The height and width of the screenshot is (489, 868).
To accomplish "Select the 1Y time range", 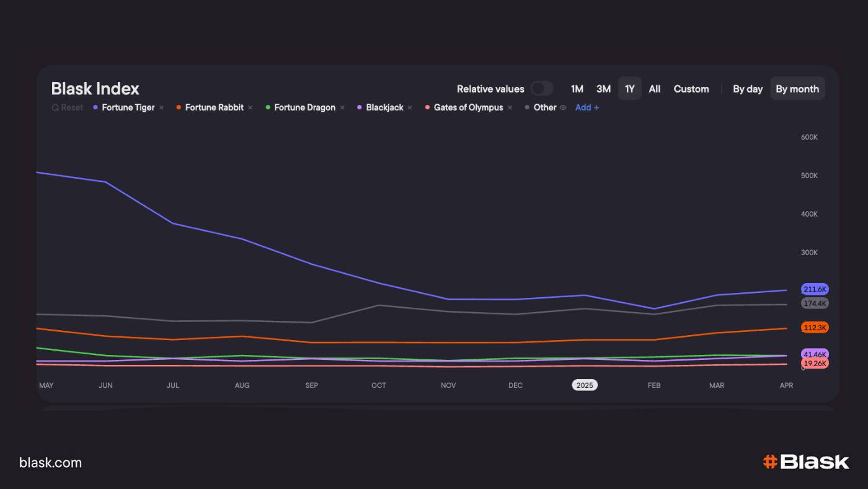I will click(x=630, y=89).
